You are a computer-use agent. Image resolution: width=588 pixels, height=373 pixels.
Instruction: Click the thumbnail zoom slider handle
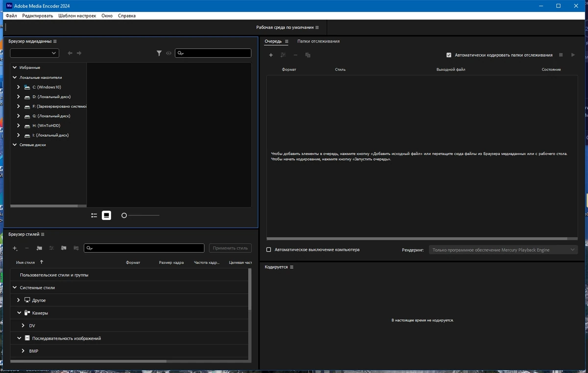click(x=124, y=215)
